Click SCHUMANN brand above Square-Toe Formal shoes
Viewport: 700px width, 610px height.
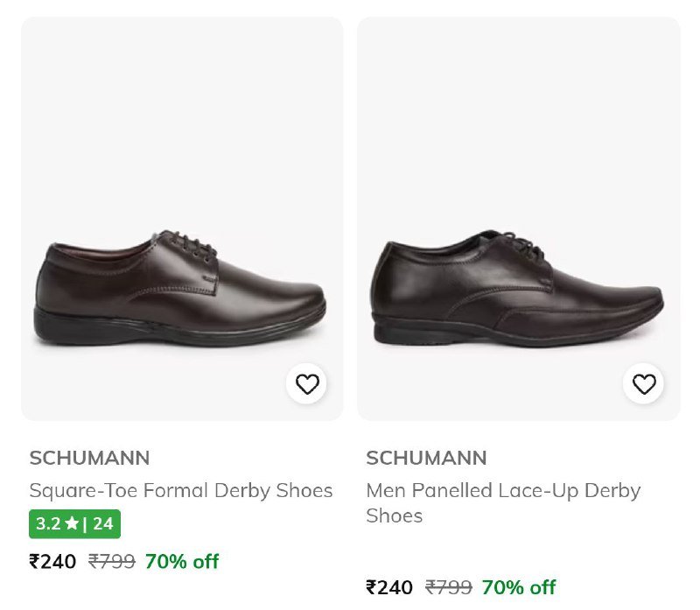pyautogui.click(x=89, y=458)
